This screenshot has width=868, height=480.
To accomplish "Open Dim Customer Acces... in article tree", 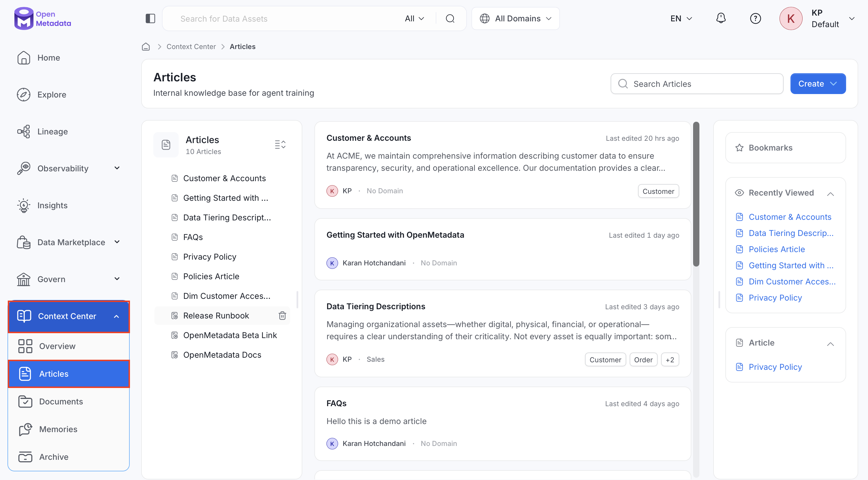I will click(x=227, y=296).
